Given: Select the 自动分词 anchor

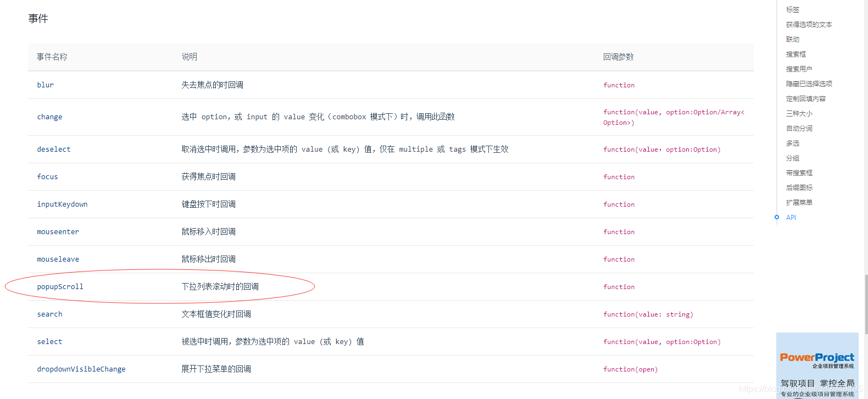Looking at the screenshot, I should coord(799,129).
